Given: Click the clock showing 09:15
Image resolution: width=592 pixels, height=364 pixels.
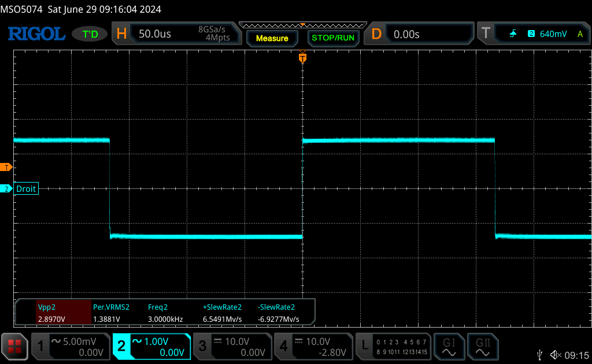Looking at the screenshot, I should click(x=576, y=355).
